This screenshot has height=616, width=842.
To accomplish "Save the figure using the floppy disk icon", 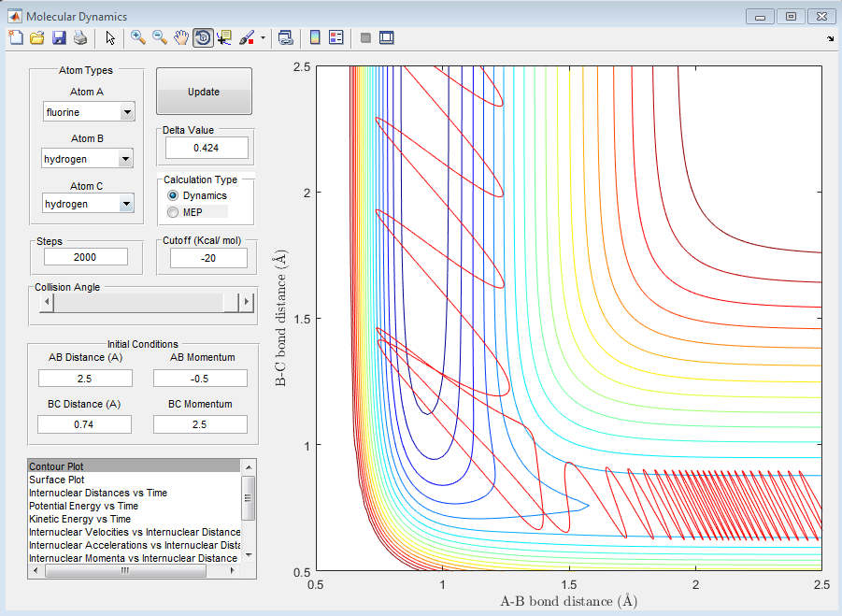I will click(x=59, y=37).
